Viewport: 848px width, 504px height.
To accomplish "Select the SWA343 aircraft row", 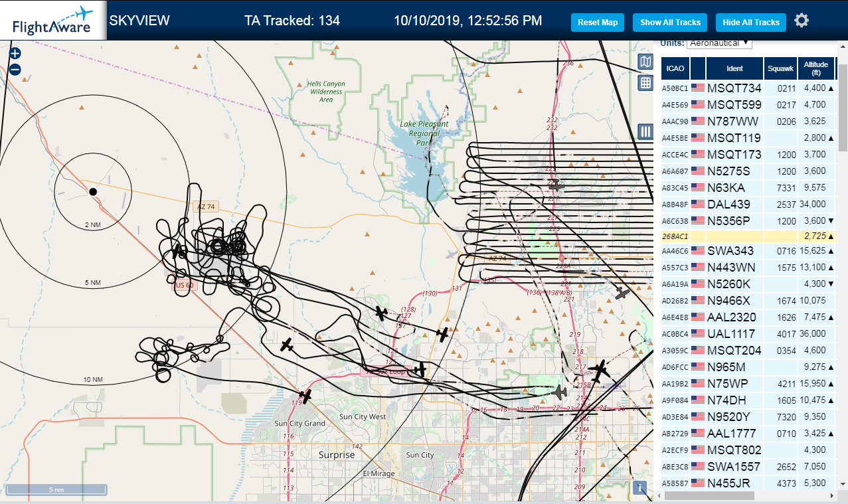I will (x=748, y=250).
